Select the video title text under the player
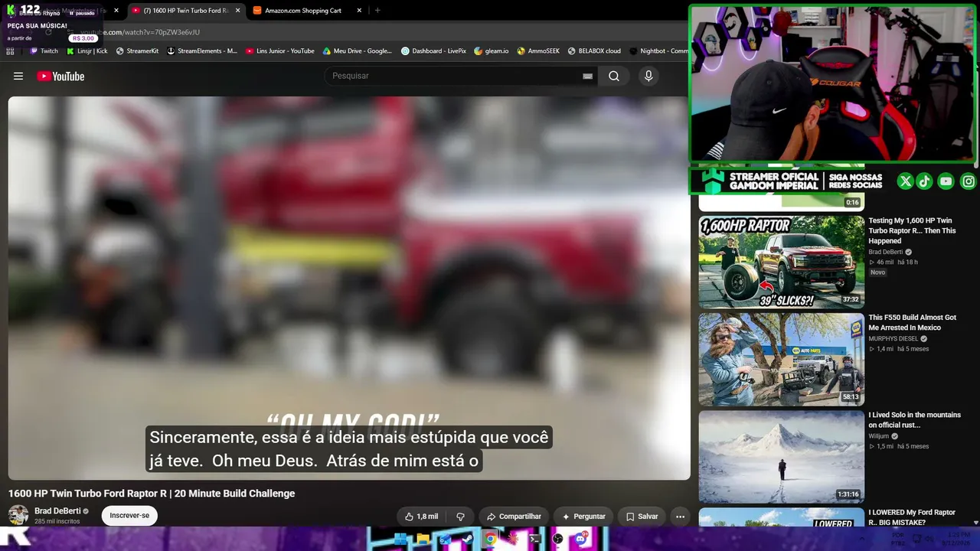 click(x=152, y=494)
